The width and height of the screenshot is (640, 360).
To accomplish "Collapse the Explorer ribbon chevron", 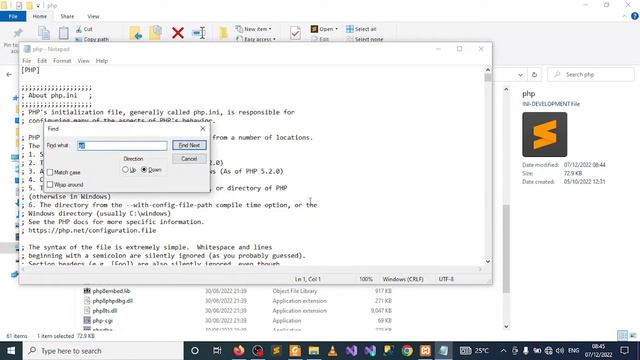I will 624,16.
